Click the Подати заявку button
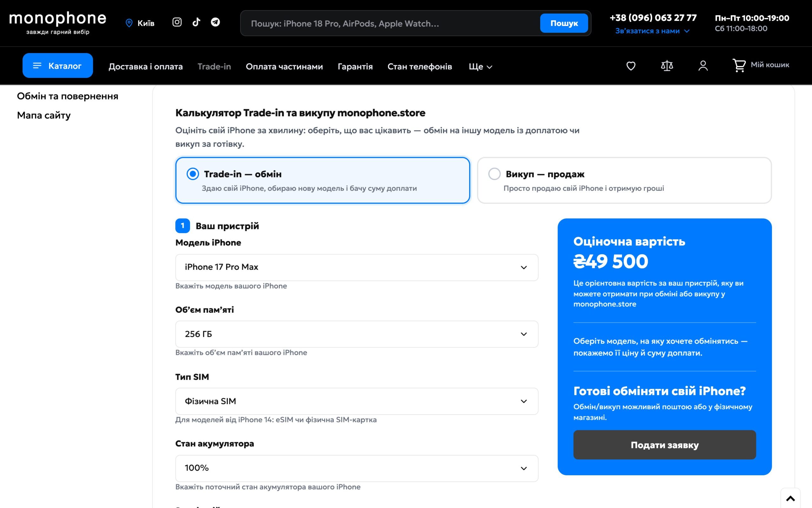Screen dimensions: 812x508 (x=665, y=445)
